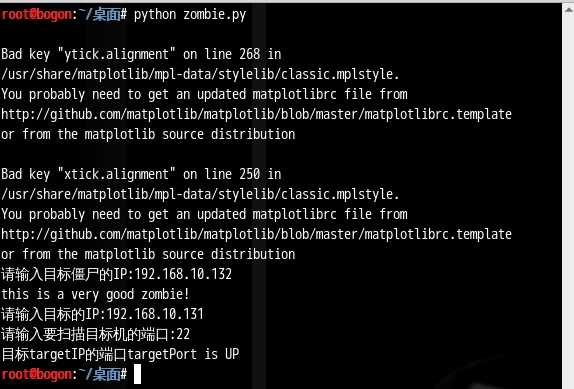
Task: Click the port number 22 entry
Action: [183, 334]
